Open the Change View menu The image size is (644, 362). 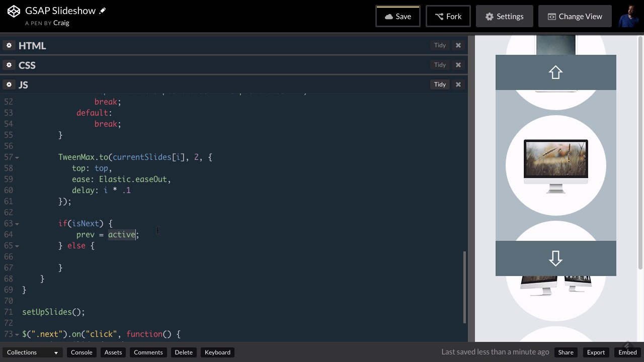pyautogui.click(x=575, y=16)
